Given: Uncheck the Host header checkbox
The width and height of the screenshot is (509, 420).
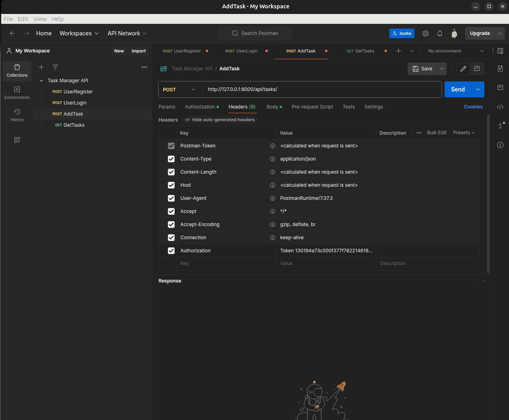Looking at the screenshot, I should point(171,185).
